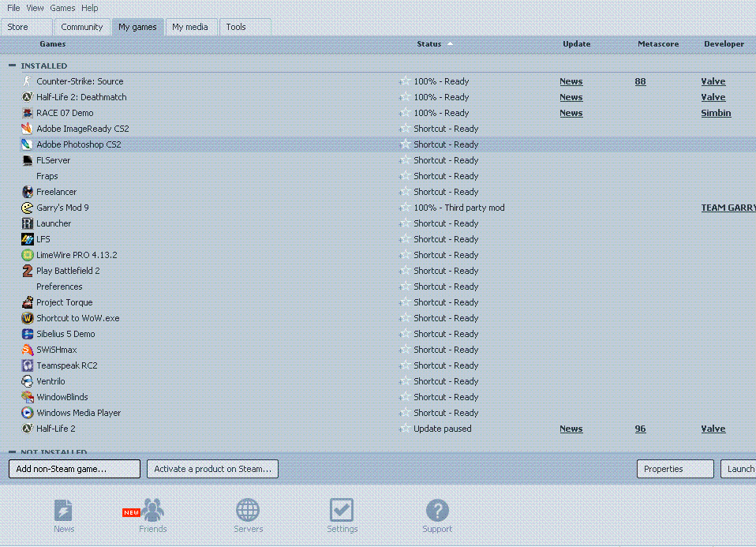Image resolution: width=756 pixels, height=547 pixels.
Task: Open the Simbin developer link
Action: point(716,113)
